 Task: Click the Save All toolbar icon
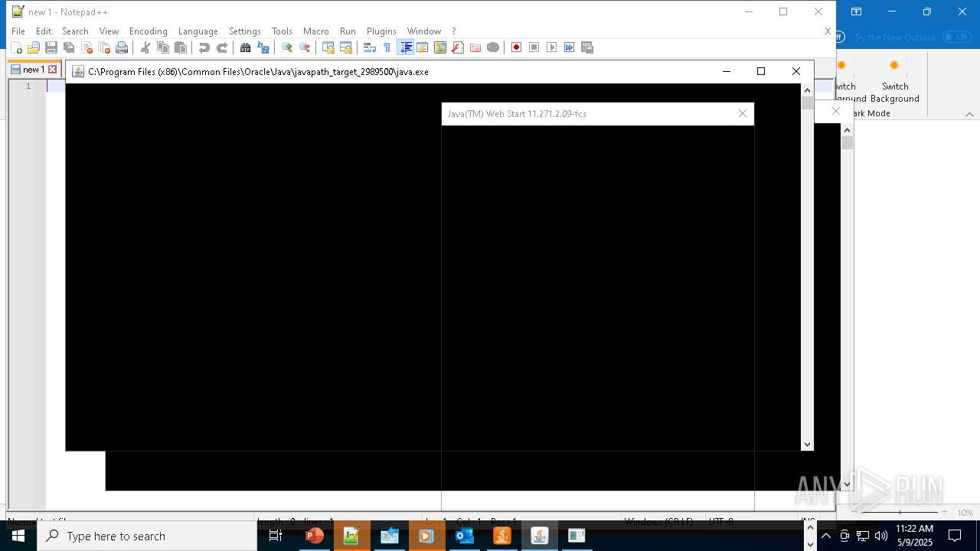(69, 47)
